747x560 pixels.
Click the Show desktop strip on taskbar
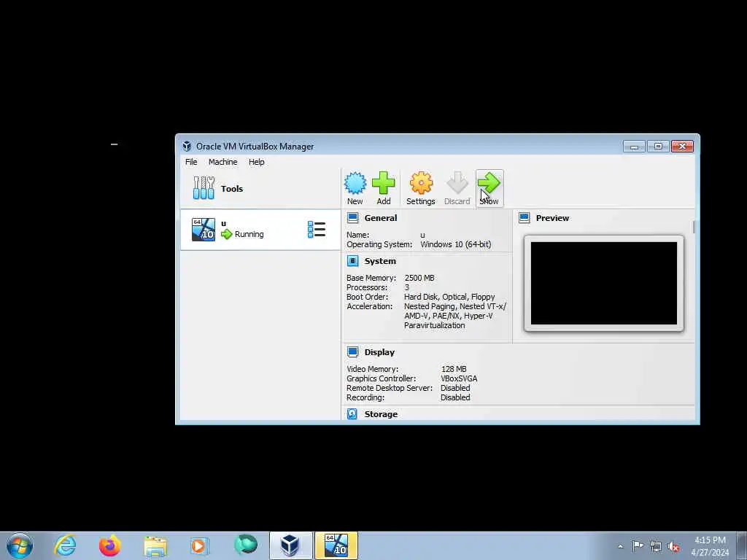[742, 545]
